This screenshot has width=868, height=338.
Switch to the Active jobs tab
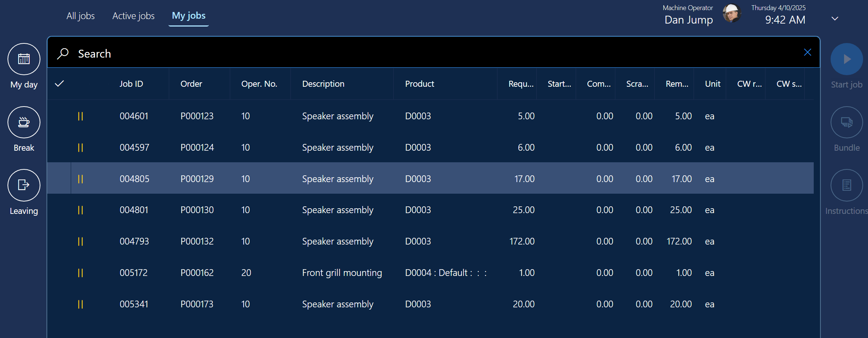pyautogui.click(x=133, y=16)
